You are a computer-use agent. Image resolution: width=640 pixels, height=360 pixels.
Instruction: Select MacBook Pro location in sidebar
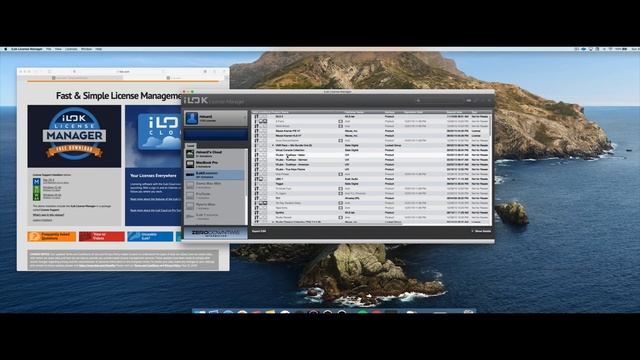pos(215,164)
